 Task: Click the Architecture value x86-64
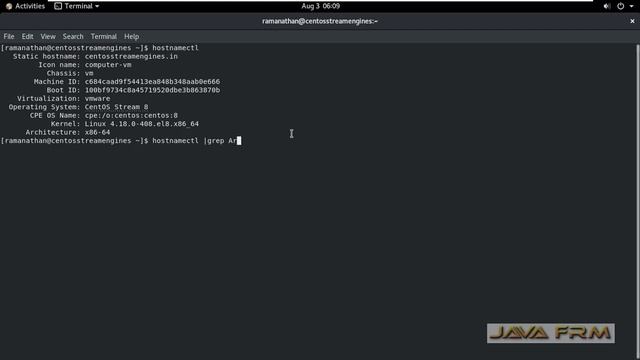97,132
